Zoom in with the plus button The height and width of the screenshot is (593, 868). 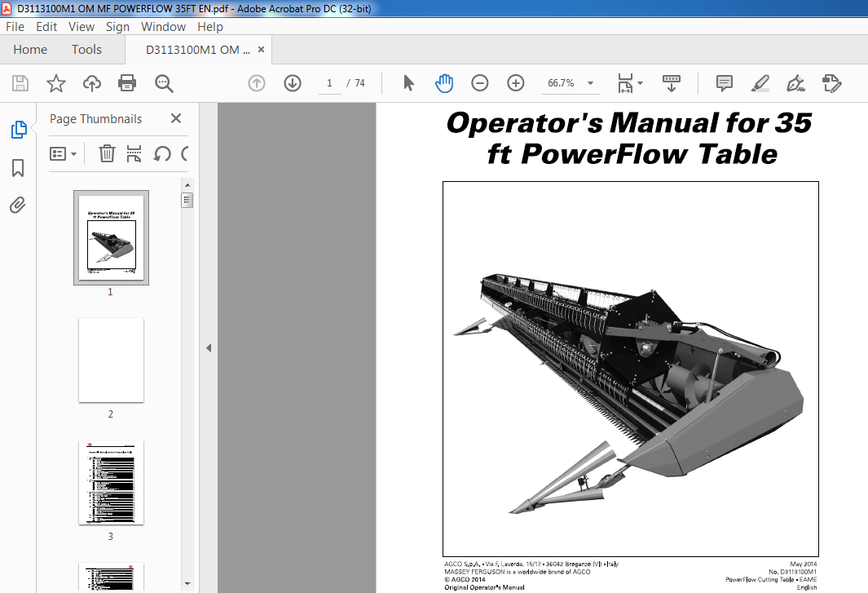tap(516, 83)
